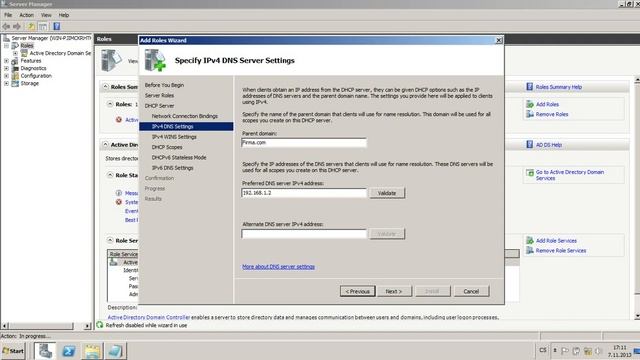The width and height of the screenshot is (640, 360).
Task: Collapse the Active Directory section chevron
Action: pyautogui.click(x=105, y=144)
